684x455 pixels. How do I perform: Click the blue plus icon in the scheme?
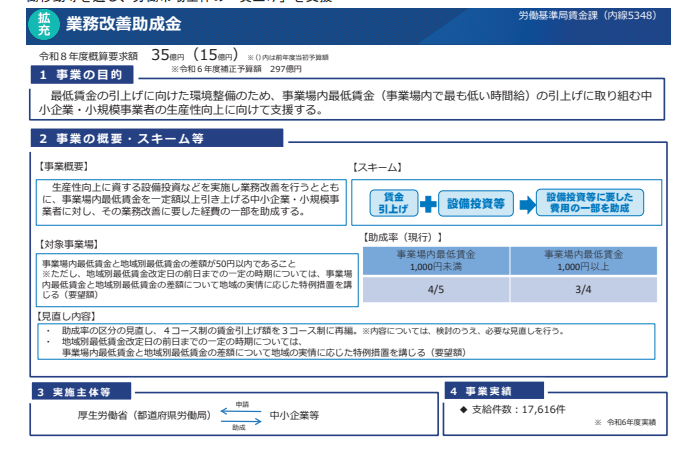coord(429,203)
